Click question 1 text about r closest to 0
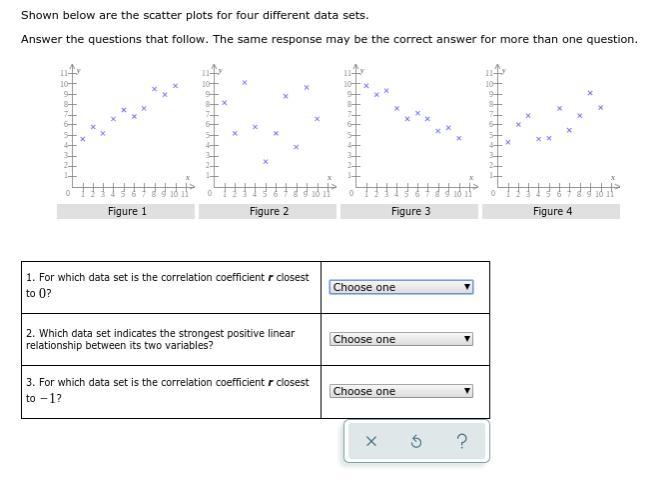656x494 pixels. click(x=167, y=285)
